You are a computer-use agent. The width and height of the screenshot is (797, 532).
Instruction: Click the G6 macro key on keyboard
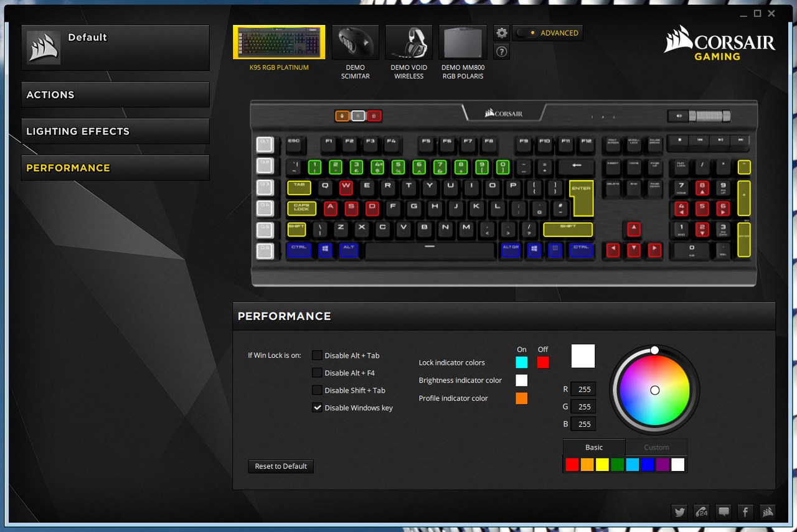(265, 251)
